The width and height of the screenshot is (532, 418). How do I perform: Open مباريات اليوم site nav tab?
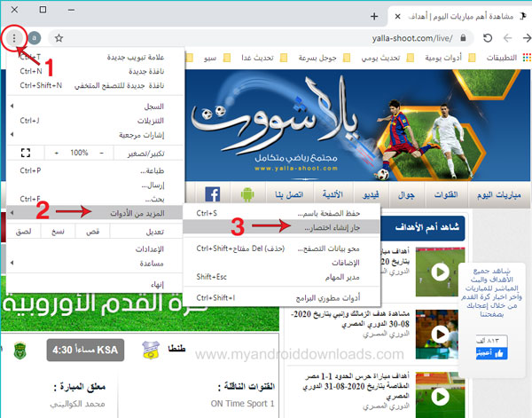[499, 195]
